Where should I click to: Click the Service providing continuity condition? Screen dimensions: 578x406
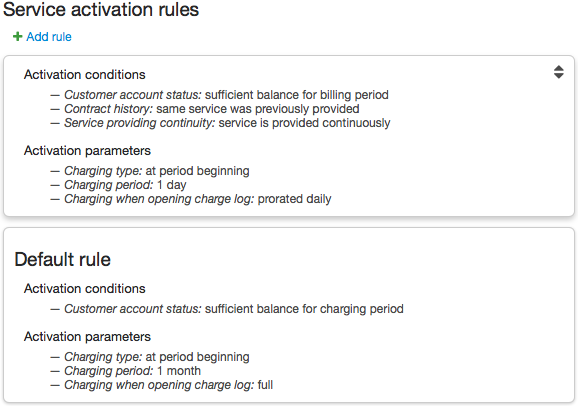pos(227,123)
